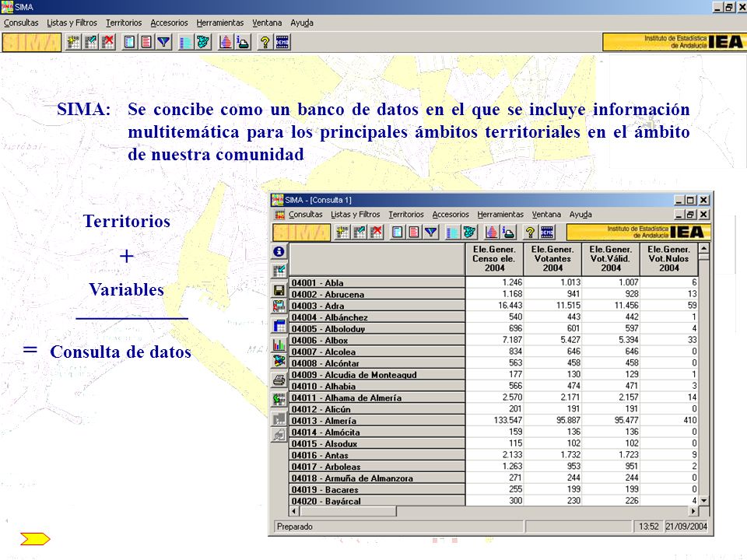
Task: Select the 'Ele.Gener. Vot.Válid. 2004' column header
Action: [x=611, y=259]
